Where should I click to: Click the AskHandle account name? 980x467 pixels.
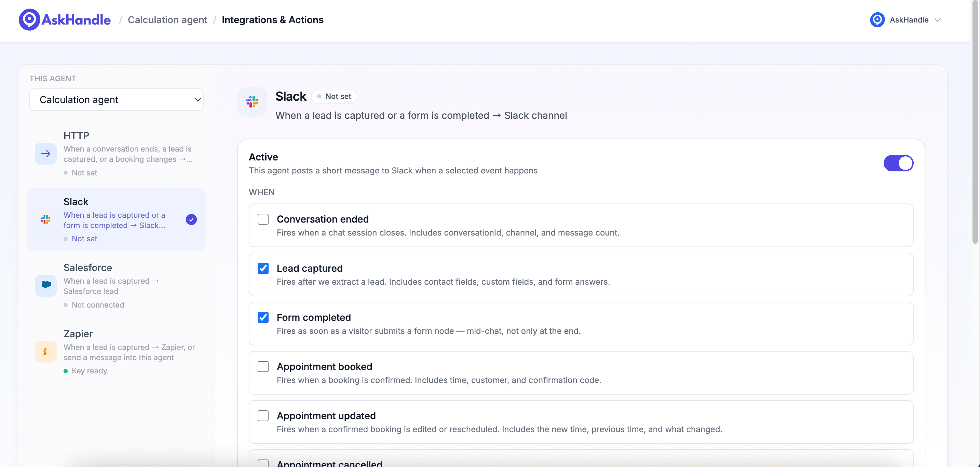[909, 20]
